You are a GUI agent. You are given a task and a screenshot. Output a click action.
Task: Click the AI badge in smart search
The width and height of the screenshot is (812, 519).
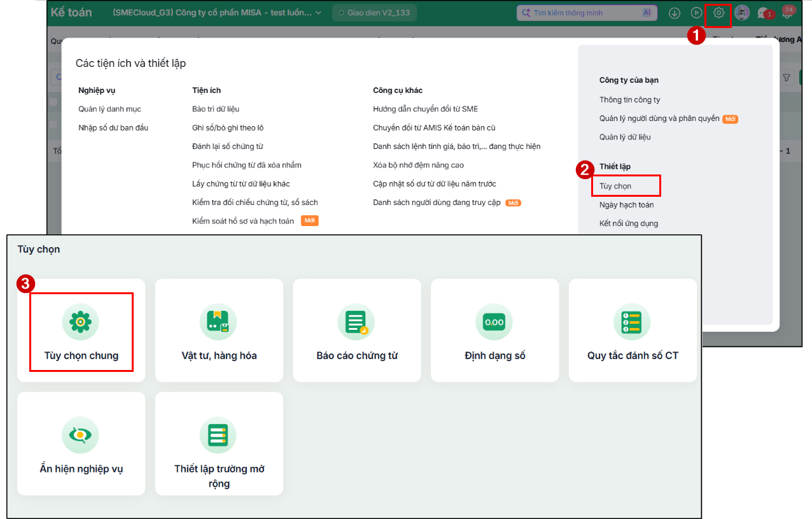click(x=647, y=13)
